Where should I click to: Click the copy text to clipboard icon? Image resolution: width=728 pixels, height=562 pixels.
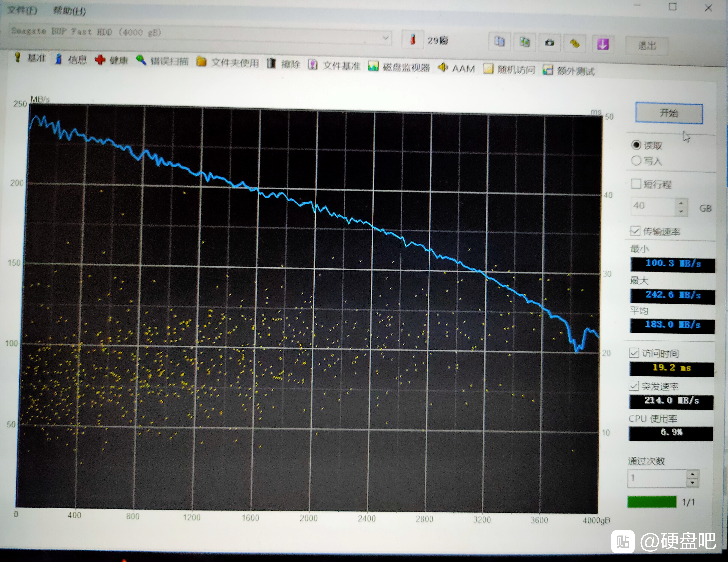pos(499,42)
